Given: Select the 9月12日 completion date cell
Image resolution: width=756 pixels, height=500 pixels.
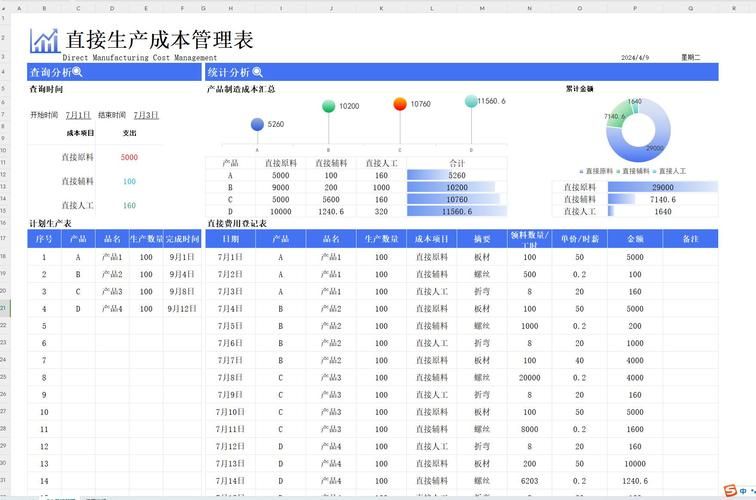Looking at the screenshot, I should click(182, 309).
